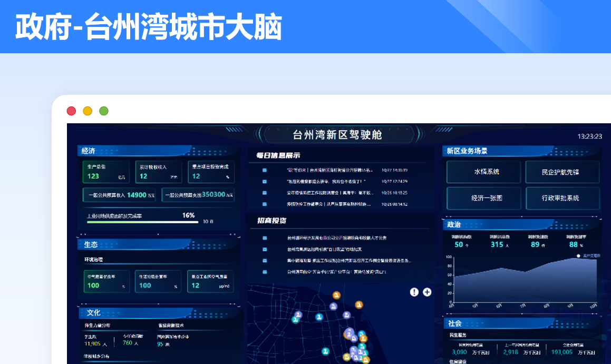This screenshot has height=364, width=611.
Task: Click the 空气质量优良率 stat card
Action: (x=106, y=281)
